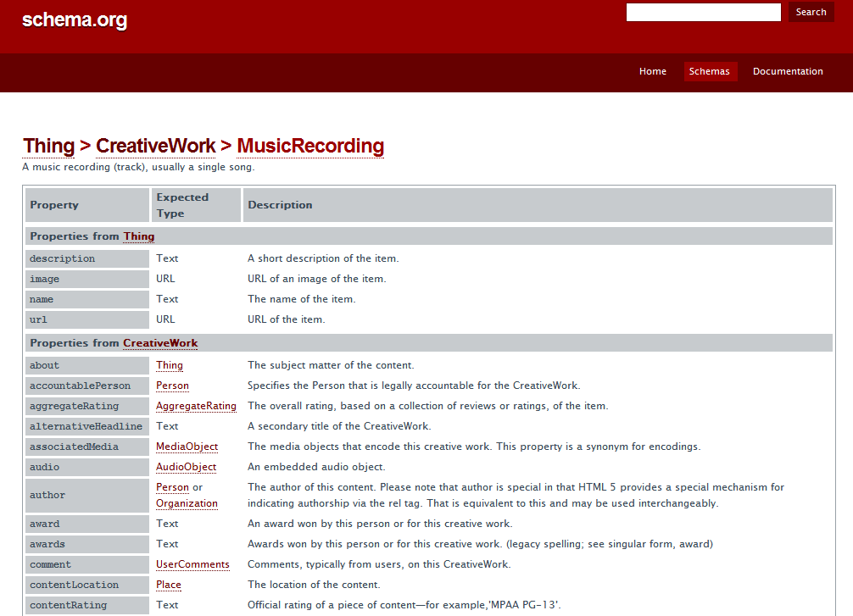Click the Organization link under author property
The width and height of the screenshot is (853, 616).
click(x=187, y=502)
